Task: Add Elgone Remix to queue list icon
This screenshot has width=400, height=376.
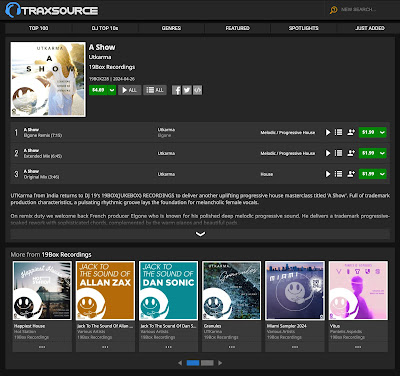Action: [338, 132]
